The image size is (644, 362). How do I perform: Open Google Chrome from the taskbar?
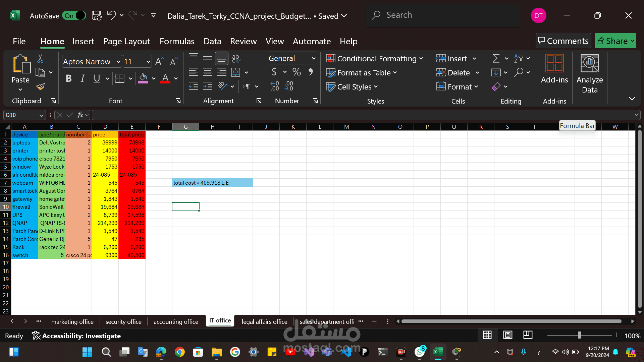tap(180, 352)
